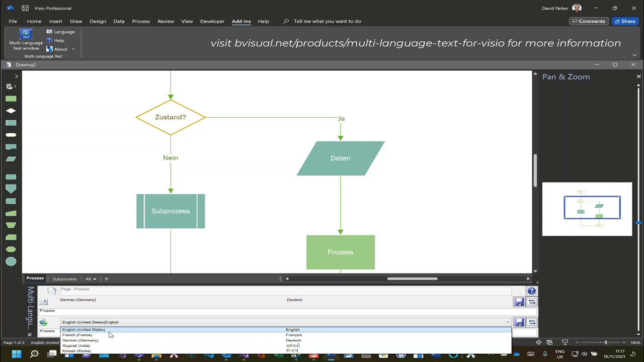
Task: Click the Share button
Action: point(625,21)
